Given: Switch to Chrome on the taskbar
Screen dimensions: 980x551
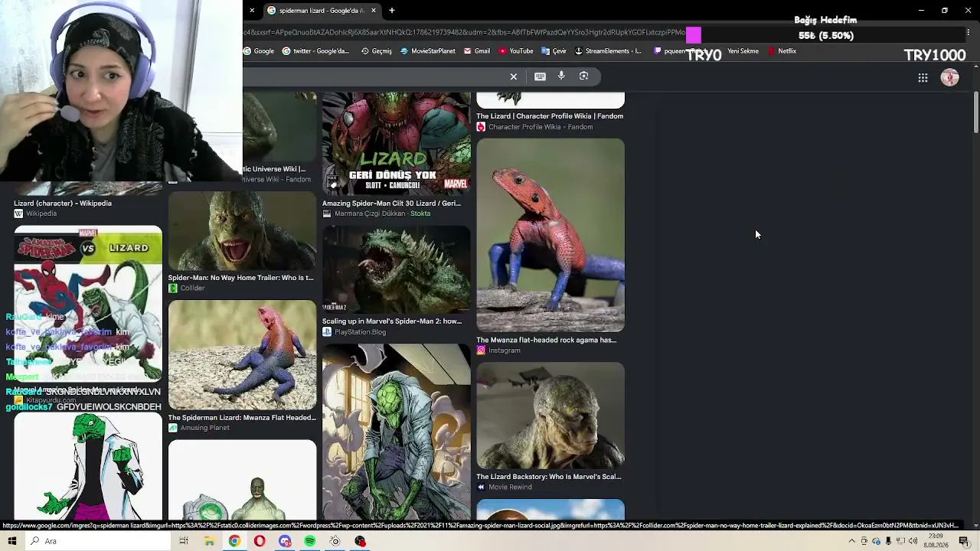Looking at the screenshot, I should tap(234, 541).
